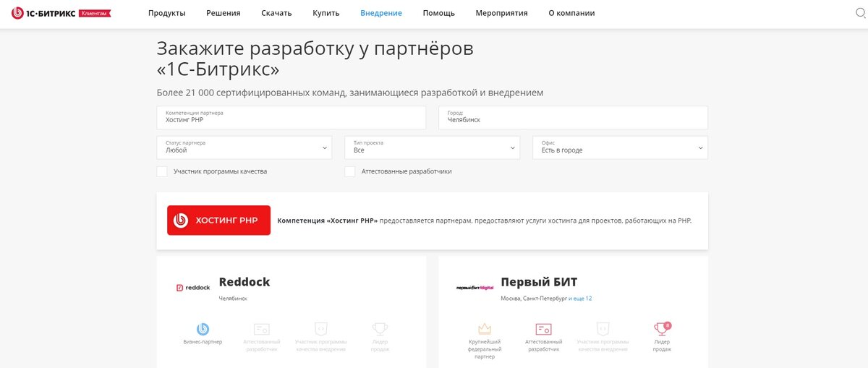868x368 pixels.
Task: Expand the Офис dropdown
Action: tap(620, 147)
